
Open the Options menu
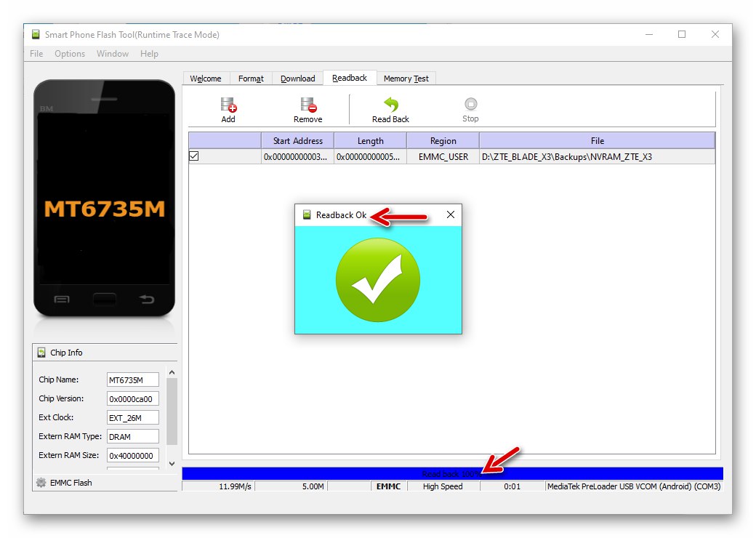click(x=70, y=54)
